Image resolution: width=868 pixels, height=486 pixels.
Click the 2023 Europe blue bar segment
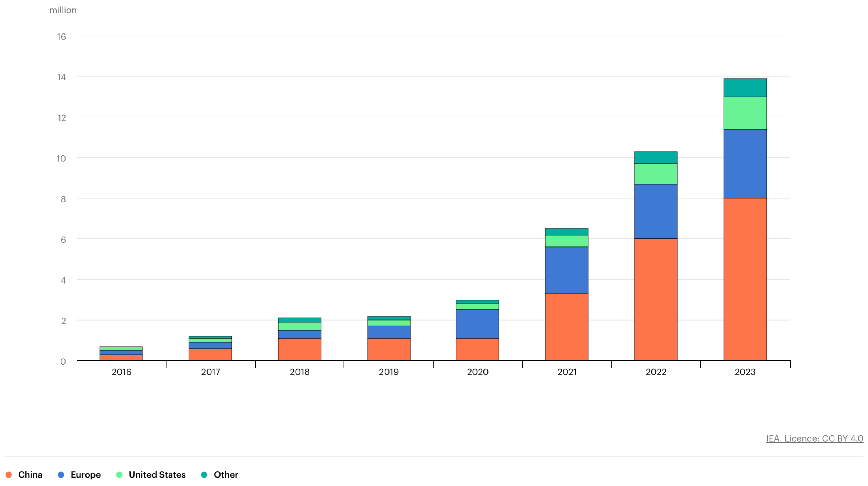(745, 164)
